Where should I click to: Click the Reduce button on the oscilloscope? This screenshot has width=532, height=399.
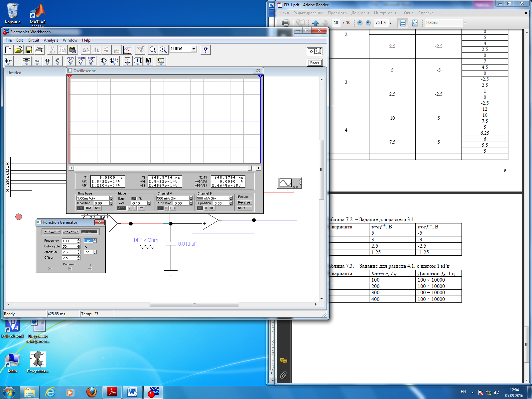click(x=245, y=197)
